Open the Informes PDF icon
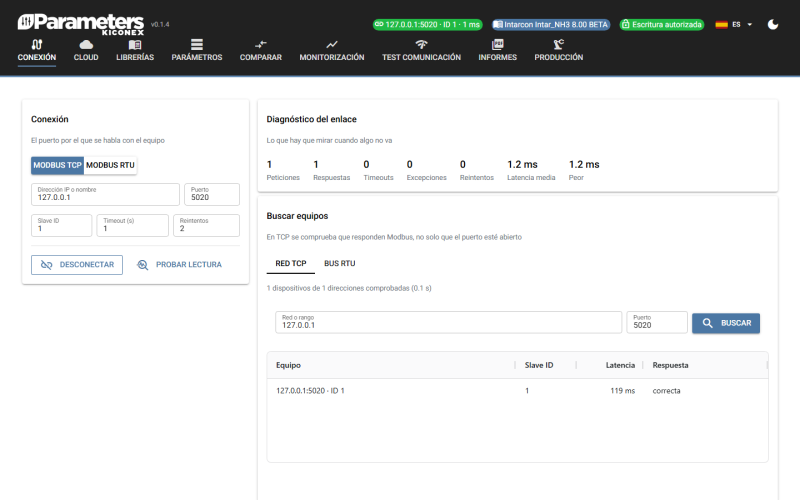The width and height of the screenshot is (800, 500). [x=497, y=44]
